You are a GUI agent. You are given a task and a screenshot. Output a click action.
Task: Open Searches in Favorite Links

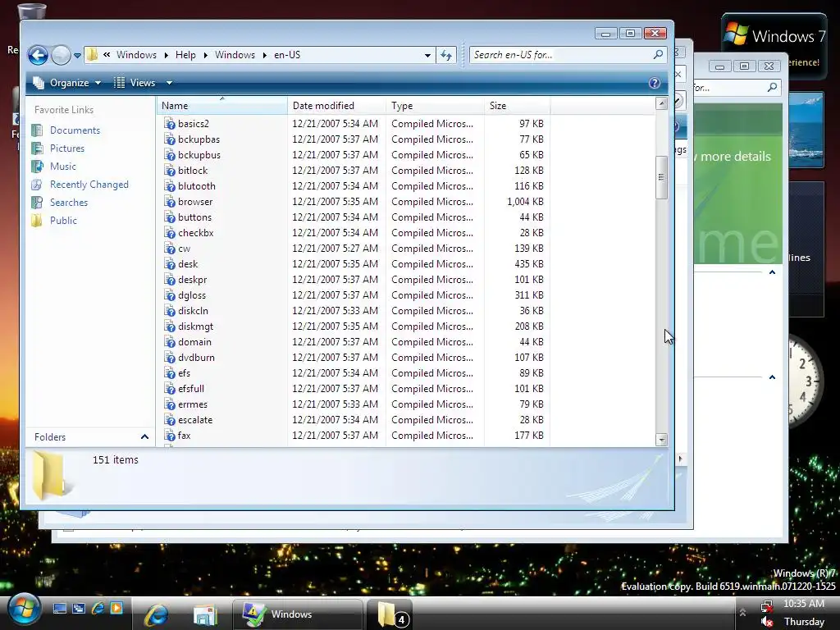point(69,203)
